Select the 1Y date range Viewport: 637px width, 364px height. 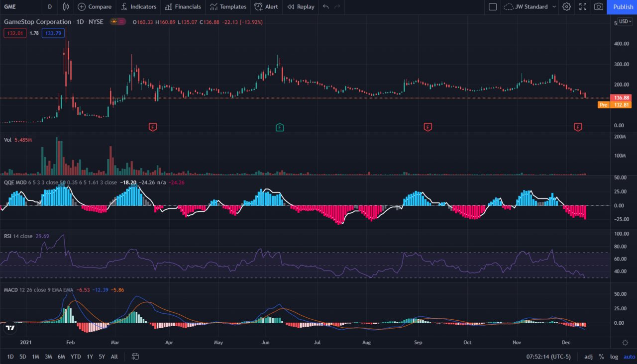tap(90, 357)
